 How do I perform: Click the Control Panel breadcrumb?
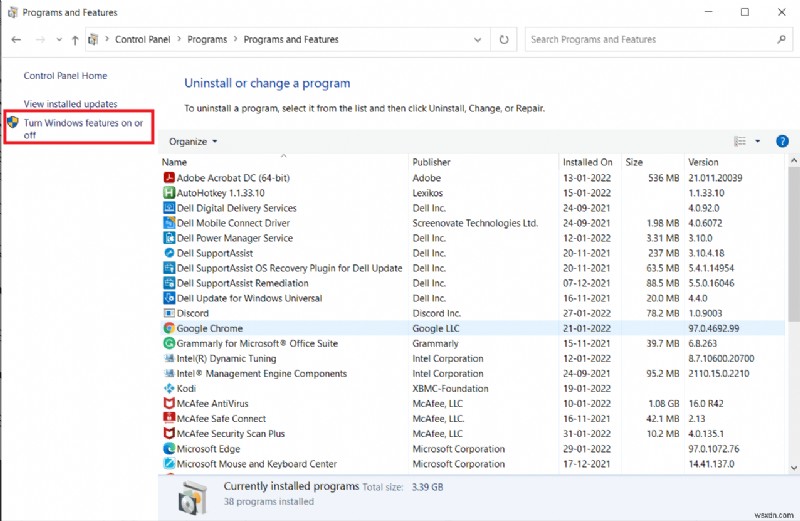pos(143,39)
